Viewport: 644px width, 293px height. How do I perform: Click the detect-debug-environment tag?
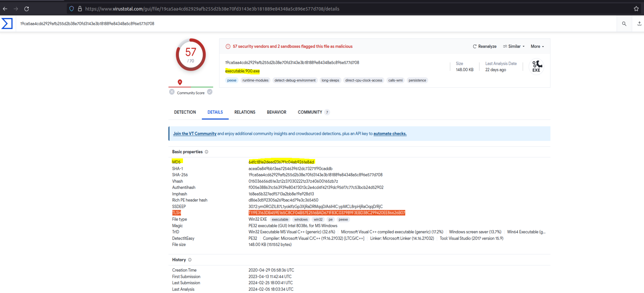[x=295, y=81]
